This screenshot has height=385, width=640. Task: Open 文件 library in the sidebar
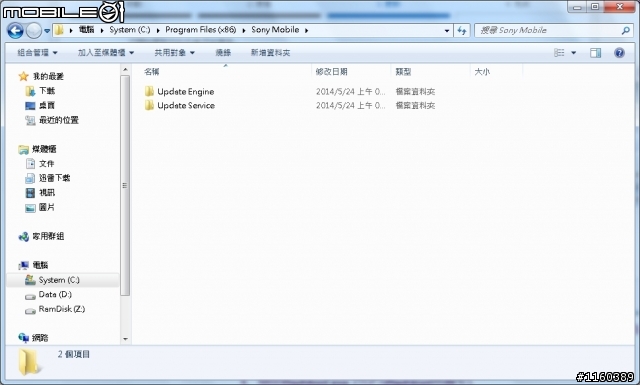47,164
